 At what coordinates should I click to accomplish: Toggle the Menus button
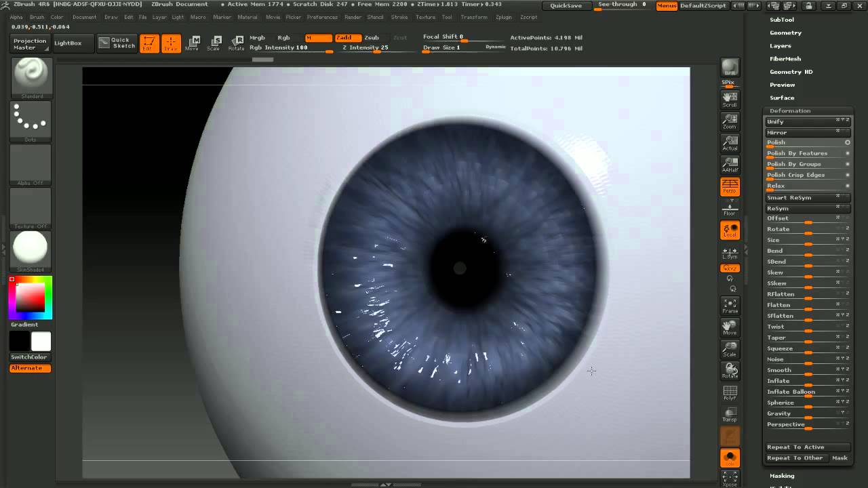pyautogui.click(x=667, y=5)
